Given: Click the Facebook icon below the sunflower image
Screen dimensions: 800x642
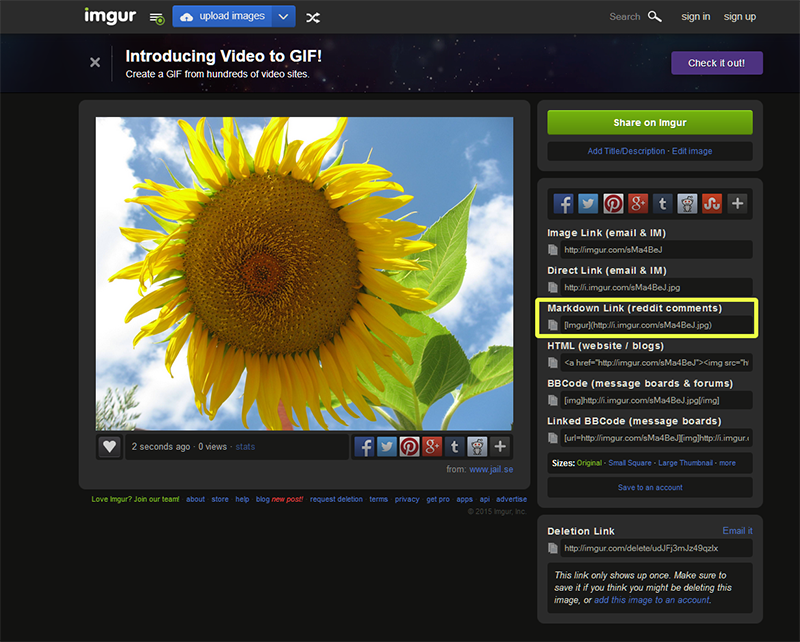Looking at the screenshot, I should pyautogui.click(x=365, y=447).
